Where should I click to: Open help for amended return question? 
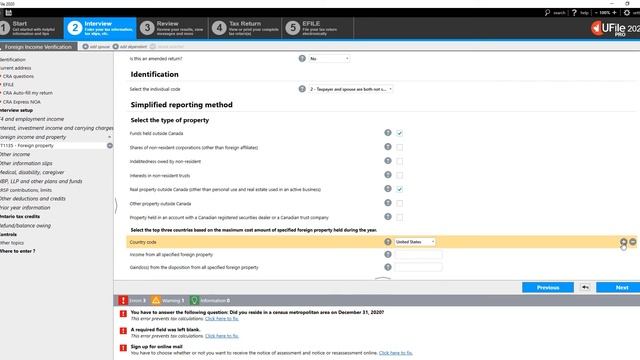302,58
